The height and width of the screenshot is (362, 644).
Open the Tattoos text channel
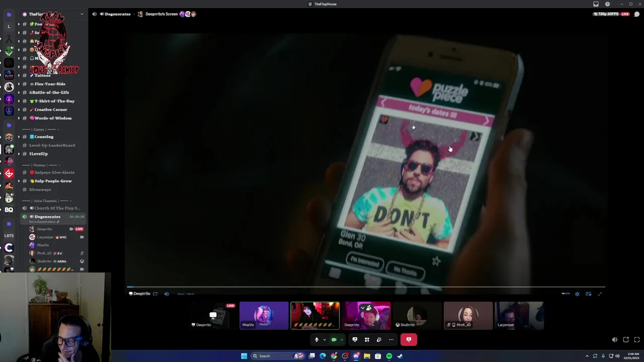pos(42,75)
